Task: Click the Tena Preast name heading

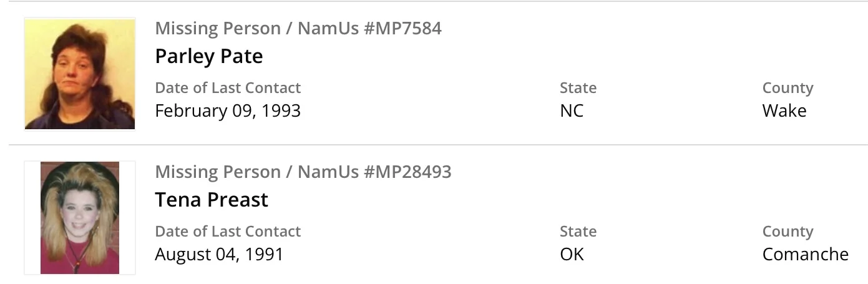Action: (211, 200)
